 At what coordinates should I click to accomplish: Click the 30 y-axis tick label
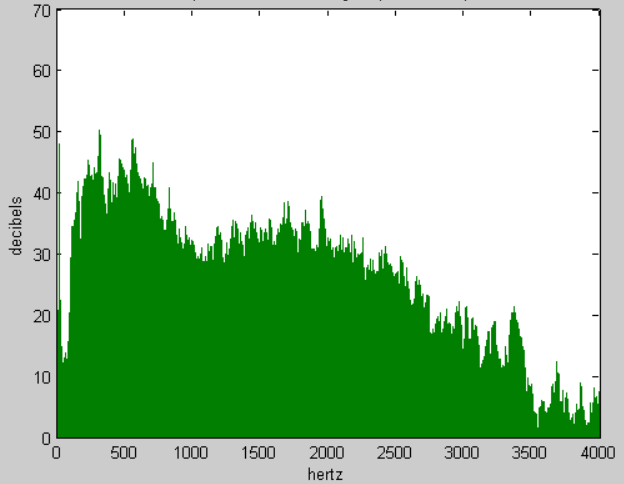[41, 254]
